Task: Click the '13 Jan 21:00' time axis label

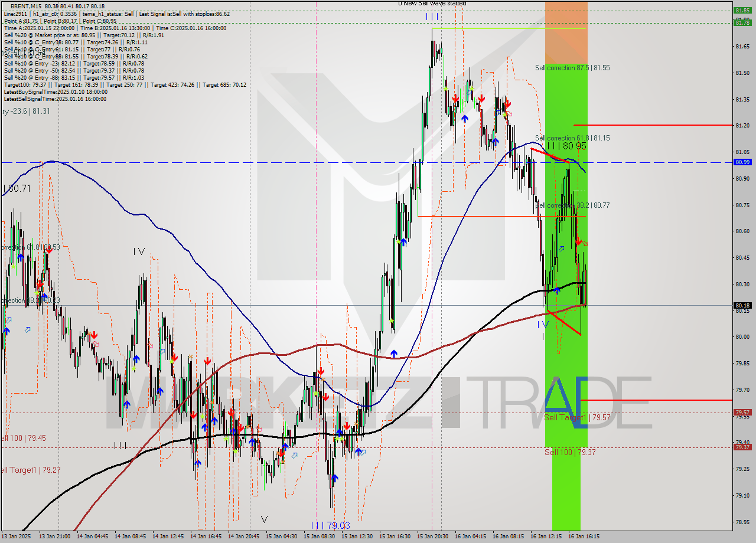Action: tap(55, 537)
